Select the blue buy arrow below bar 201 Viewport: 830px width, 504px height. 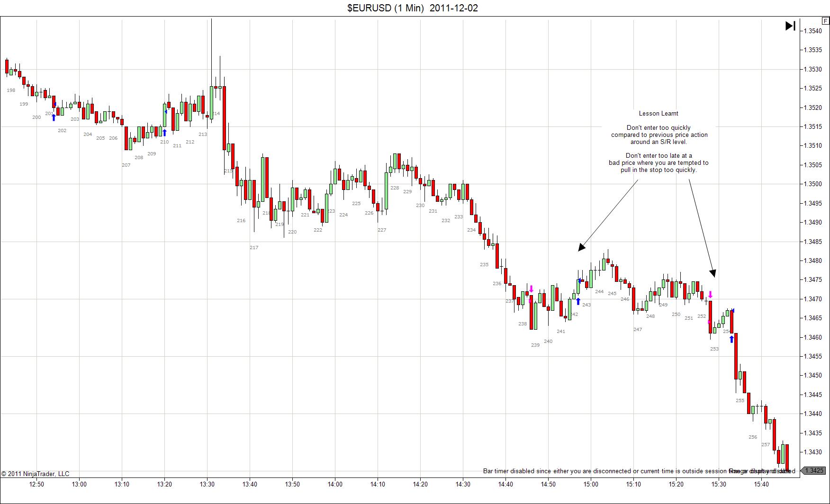point(54,117)
